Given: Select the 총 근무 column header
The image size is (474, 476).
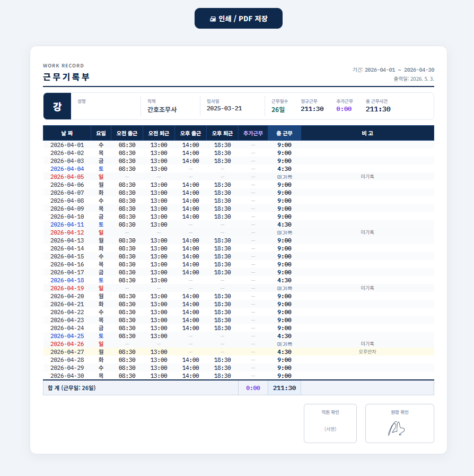Looking at the screenshot, I should (x=285, y=133).
